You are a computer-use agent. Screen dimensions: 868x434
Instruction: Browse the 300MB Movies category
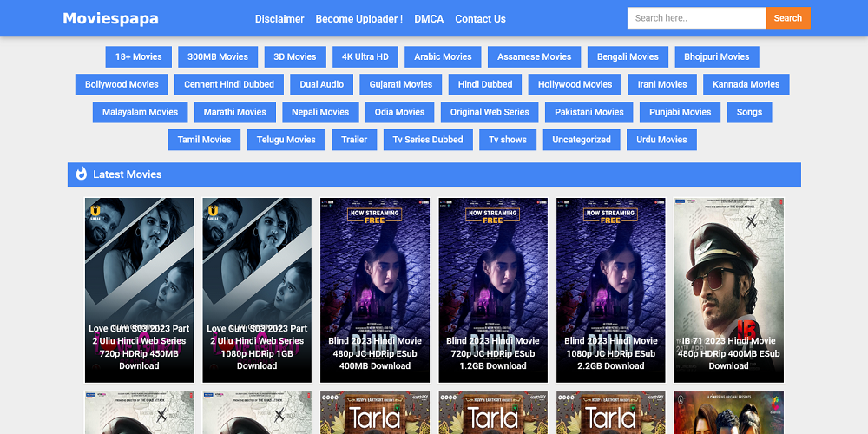[218, 56]
